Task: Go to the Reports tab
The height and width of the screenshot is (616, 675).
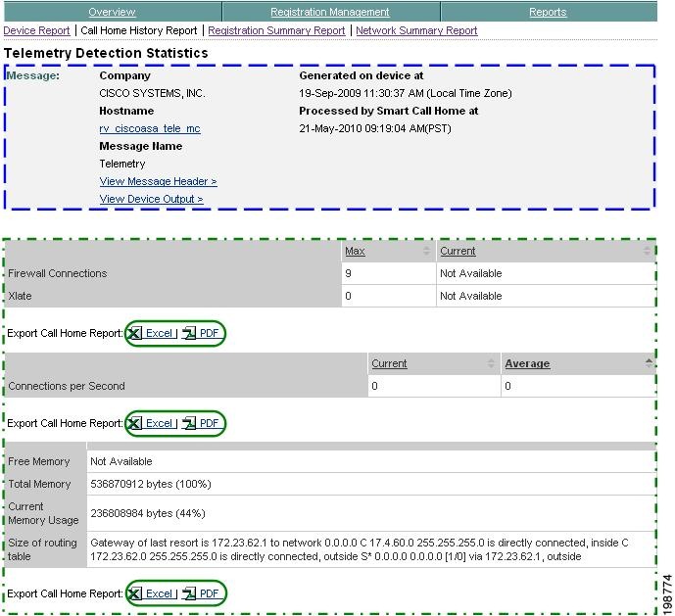Action: pyautogui.click(x=548, y=13)
